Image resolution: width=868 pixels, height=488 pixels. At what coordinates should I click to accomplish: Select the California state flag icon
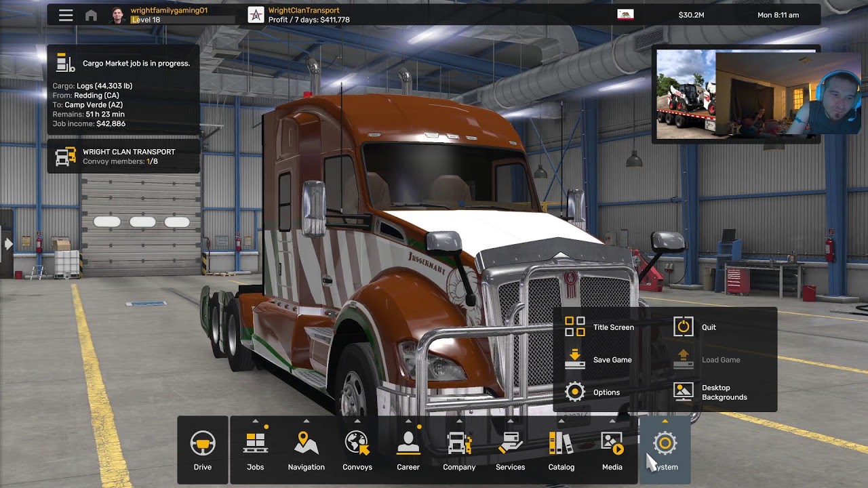tap(625, 14)
